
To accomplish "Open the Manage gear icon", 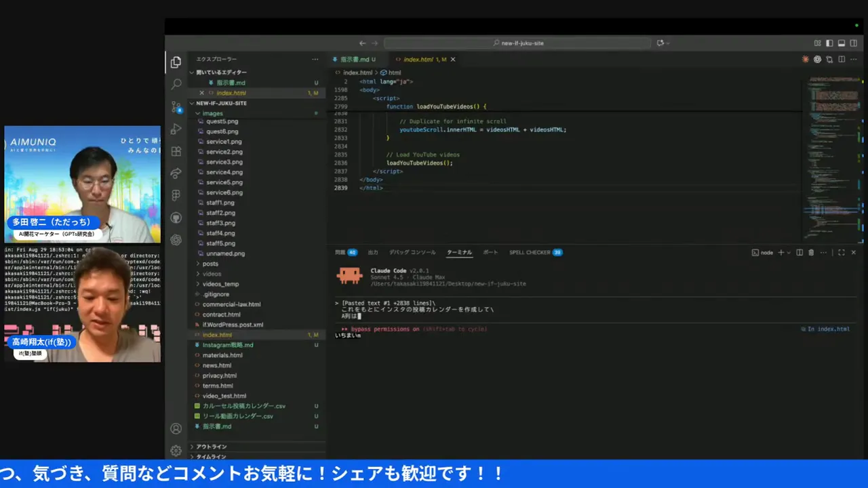I will point(176,451).
